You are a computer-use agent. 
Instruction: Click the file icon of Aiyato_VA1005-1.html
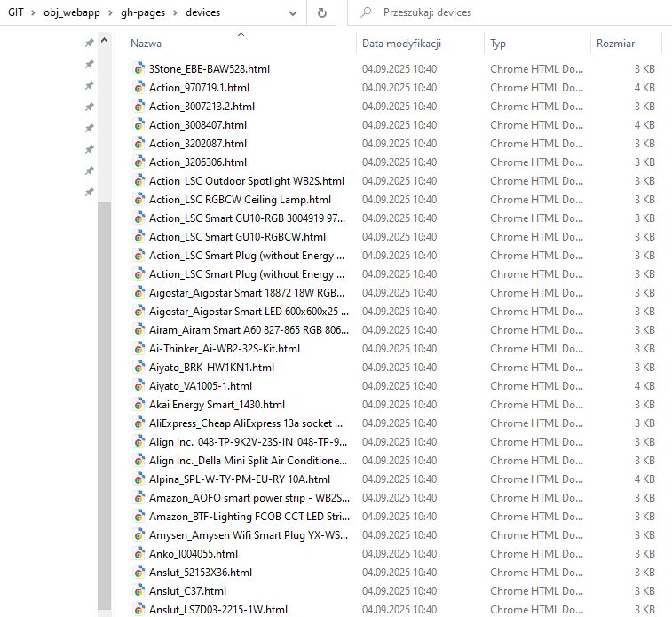click(x=138, y=386)
